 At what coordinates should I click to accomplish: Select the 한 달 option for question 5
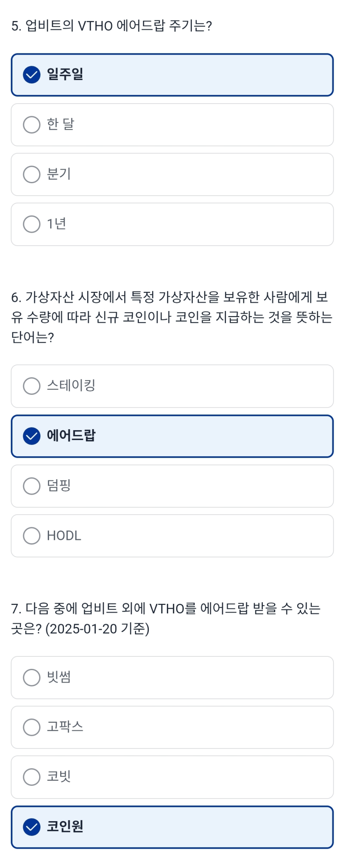pos(172,125)
